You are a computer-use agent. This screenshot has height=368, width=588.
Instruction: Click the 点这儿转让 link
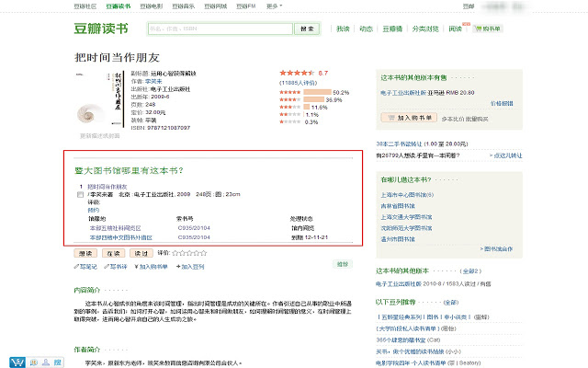coord(506,155)
